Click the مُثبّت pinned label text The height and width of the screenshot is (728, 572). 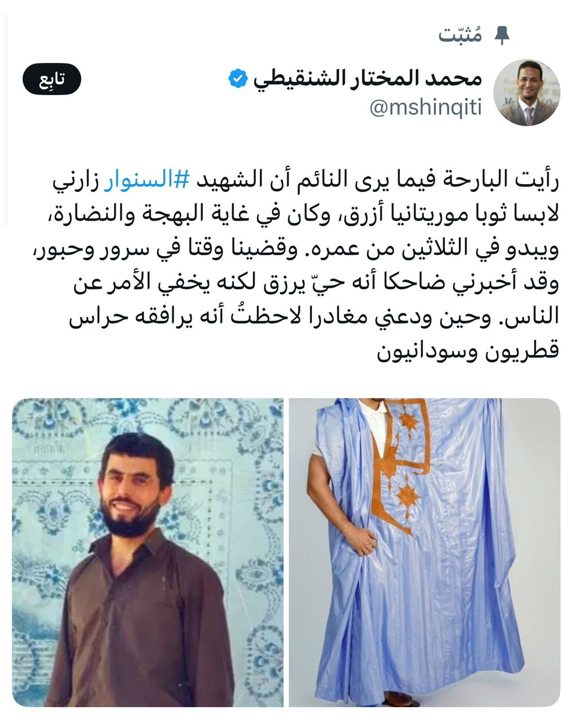click(460, 35)
